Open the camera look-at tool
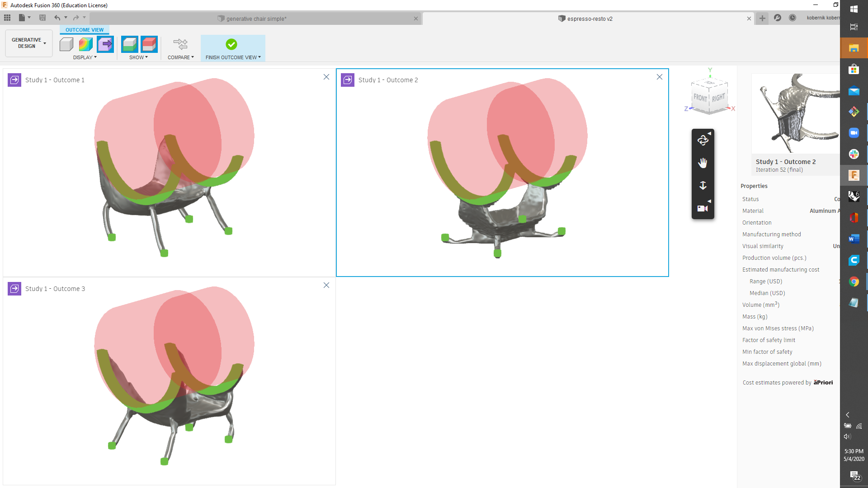Screen dimensions: 868x488 point(702,208)
